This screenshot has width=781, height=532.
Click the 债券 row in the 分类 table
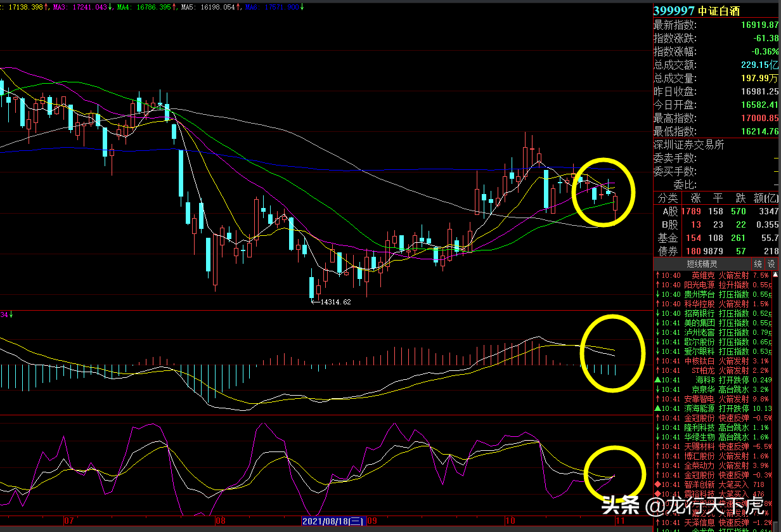tap(716, 251)
